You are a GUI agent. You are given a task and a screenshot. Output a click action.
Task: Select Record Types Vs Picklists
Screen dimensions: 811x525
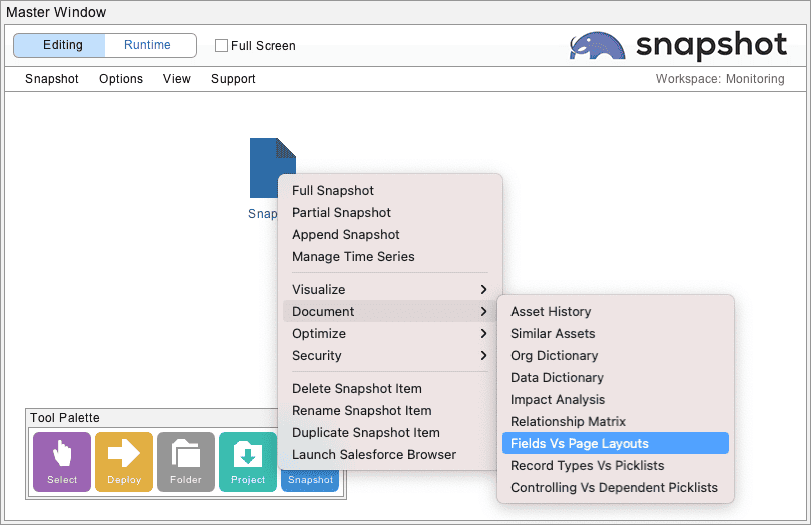pyautogui.click(x=615, y=466)
